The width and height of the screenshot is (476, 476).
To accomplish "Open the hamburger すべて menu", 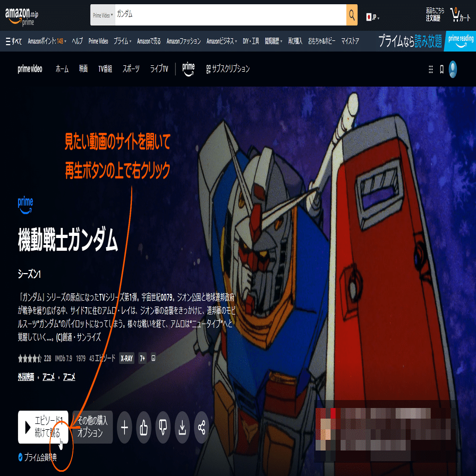I will (14, 41).
